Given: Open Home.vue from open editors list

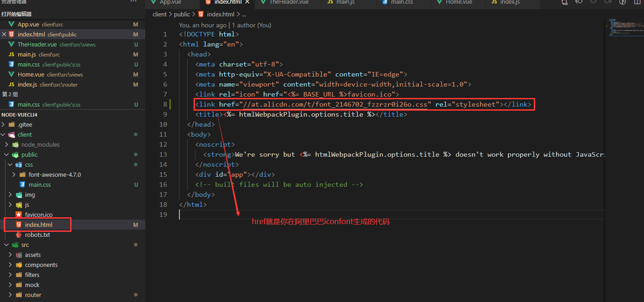Looking at the screenshot, I should coord(31,74).
